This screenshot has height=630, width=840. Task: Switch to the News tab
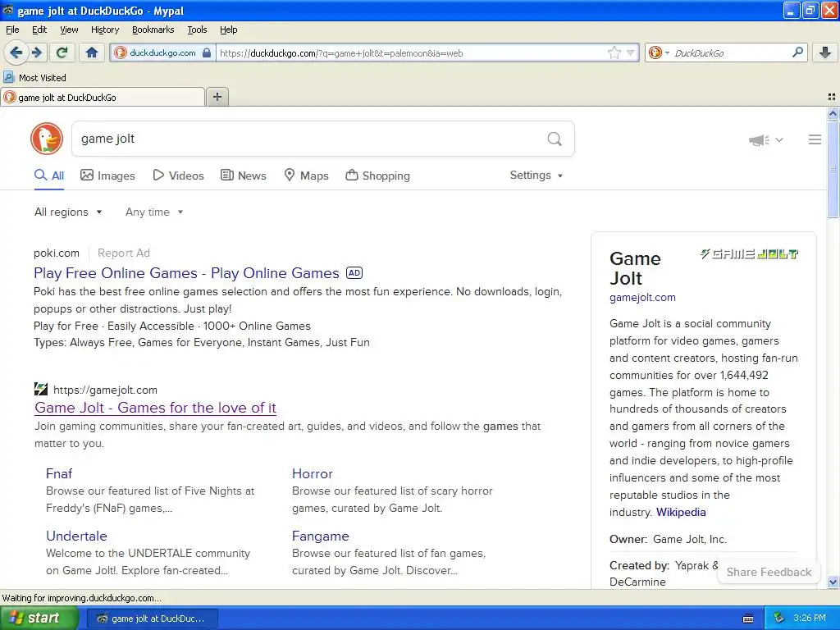[244, 176]
